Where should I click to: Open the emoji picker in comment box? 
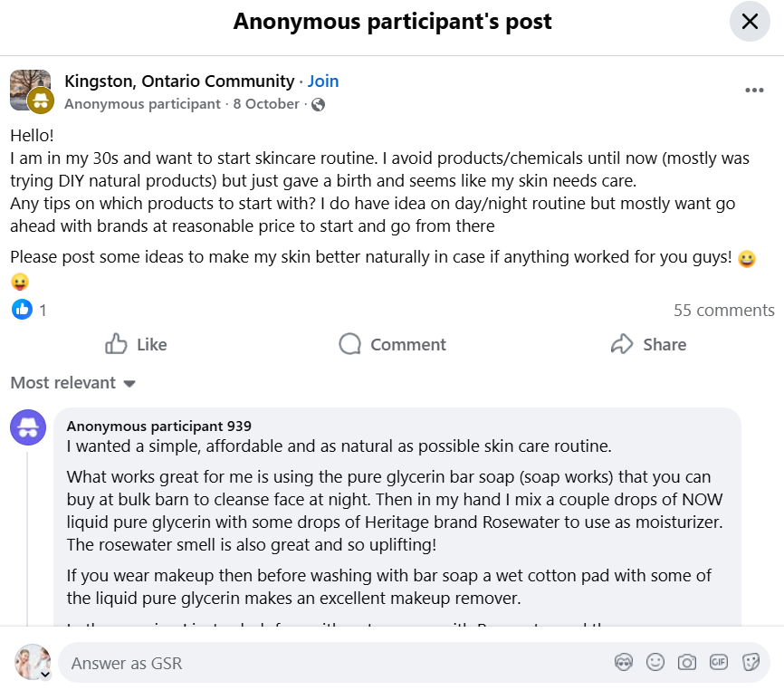click(x=655, y=663)
